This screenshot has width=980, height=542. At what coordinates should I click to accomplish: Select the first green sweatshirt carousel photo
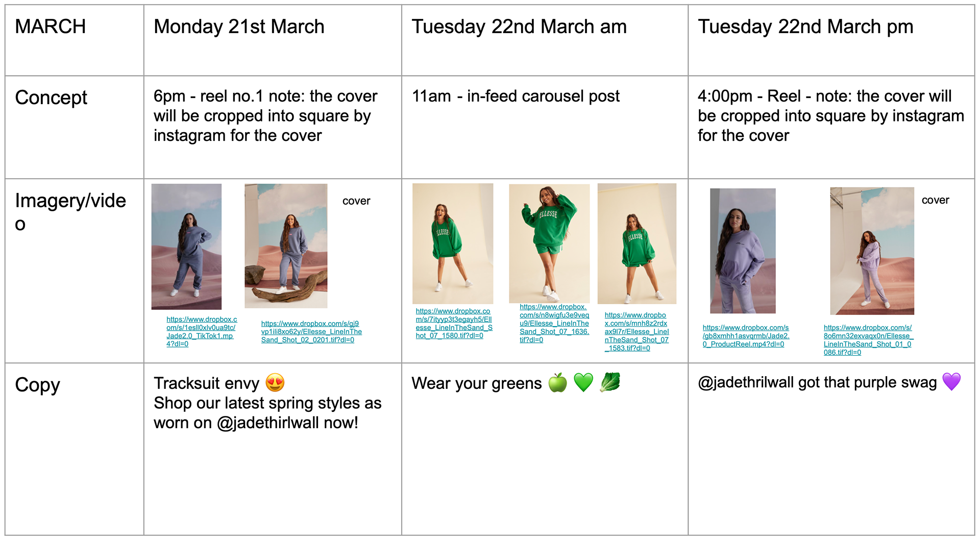coord(453,243)
